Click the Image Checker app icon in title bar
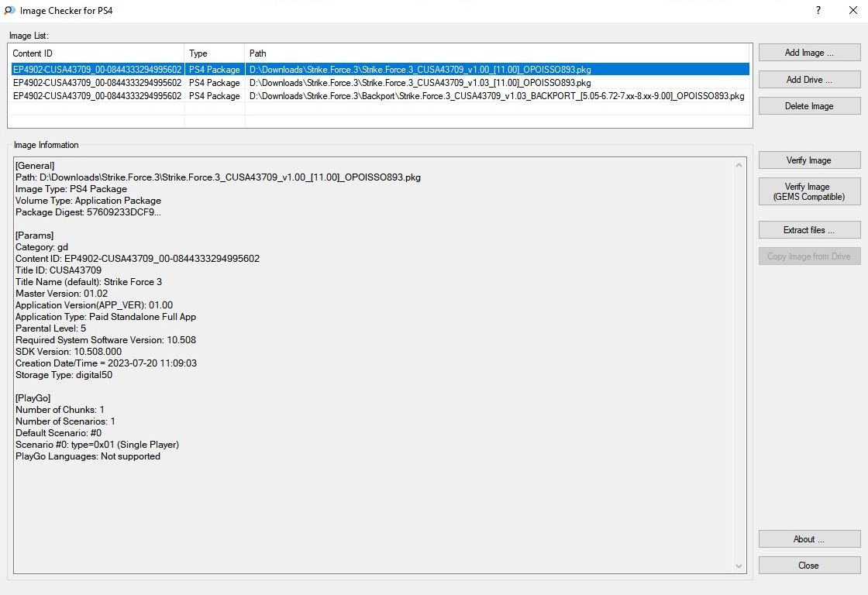This screenshot has height=595, width=868. tap(9, 10)
